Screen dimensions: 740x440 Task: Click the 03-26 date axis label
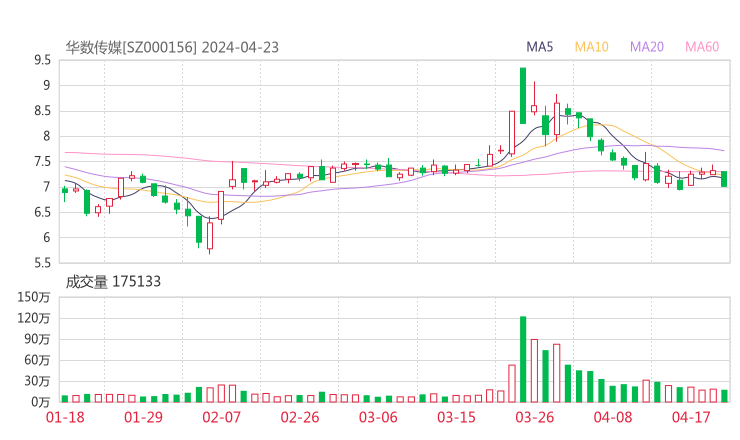[x=534, y=417]
